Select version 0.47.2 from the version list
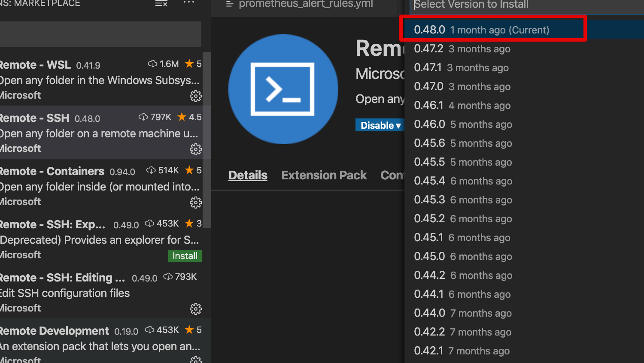Image resolution: width=644 pixels, height=363 pixels. 462,48
